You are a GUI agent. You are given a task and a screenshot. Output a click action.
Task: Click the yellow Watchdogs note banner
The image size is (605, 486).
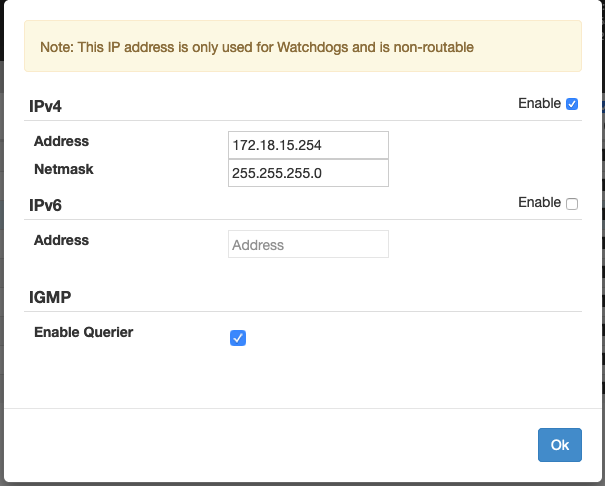302,46
